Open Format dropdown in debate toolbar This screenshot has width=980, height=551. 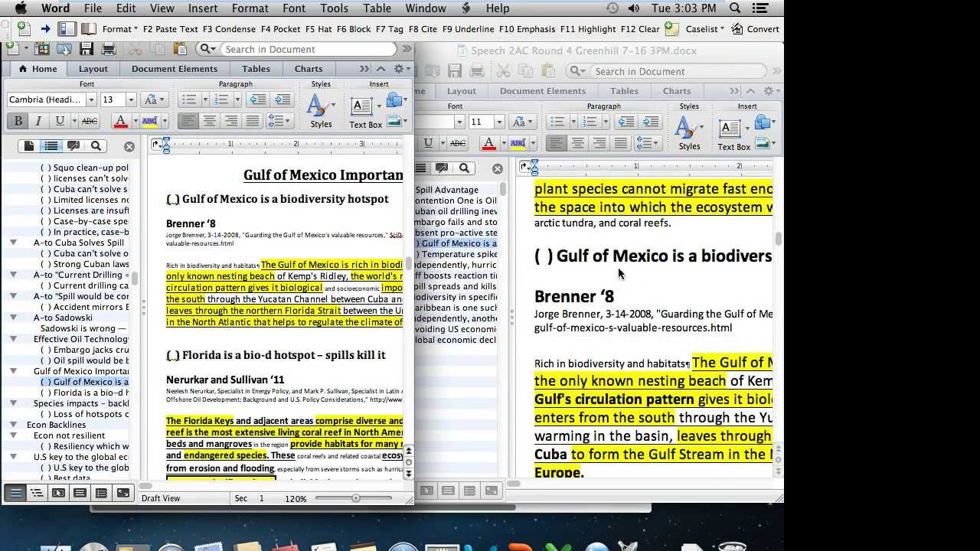pos(120,29)
